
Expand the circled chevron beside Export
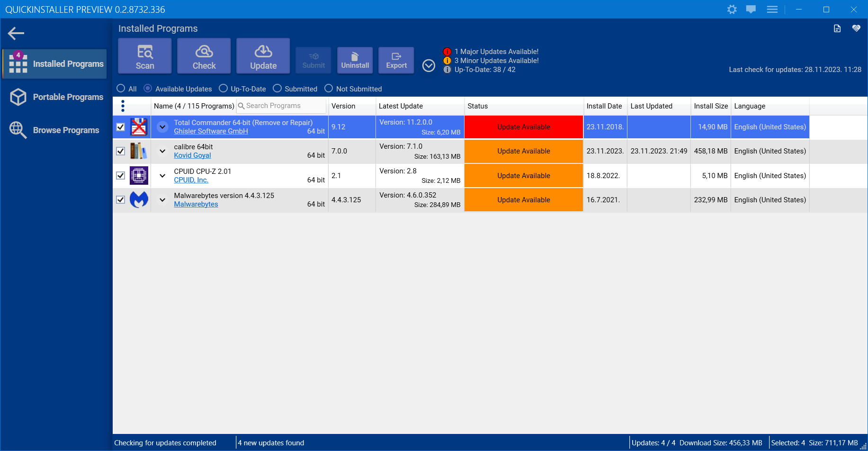coord(429,65)
